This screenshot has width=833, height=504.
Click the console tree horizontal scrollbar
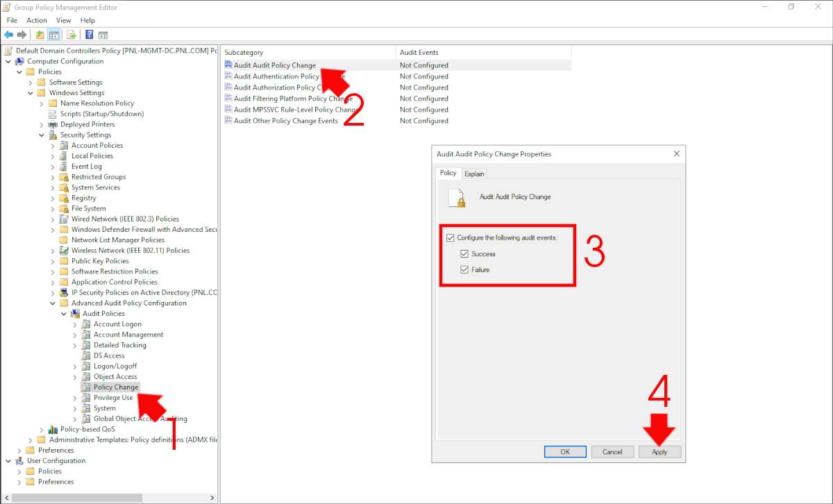(x=77, y=498)
